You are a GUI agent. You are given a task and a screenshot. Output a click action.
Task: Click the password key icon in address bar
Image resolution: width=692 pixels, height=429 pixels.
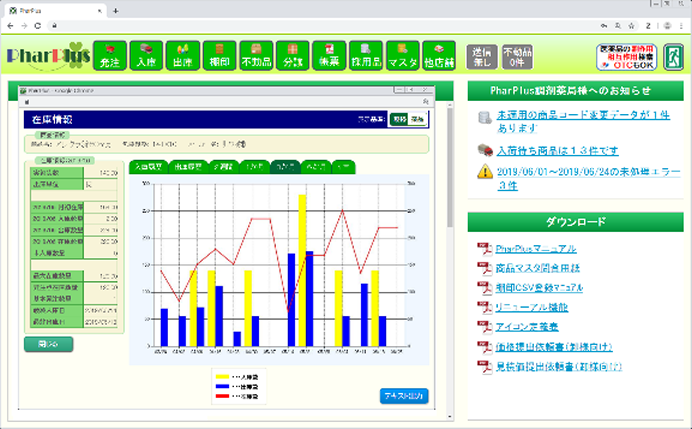click(603, 26)
